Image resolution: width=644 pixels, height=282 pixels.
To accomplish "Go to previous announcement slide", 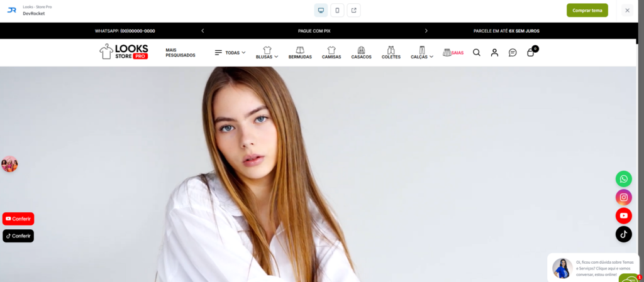I will pyautogui.click(x=203, y=31).
